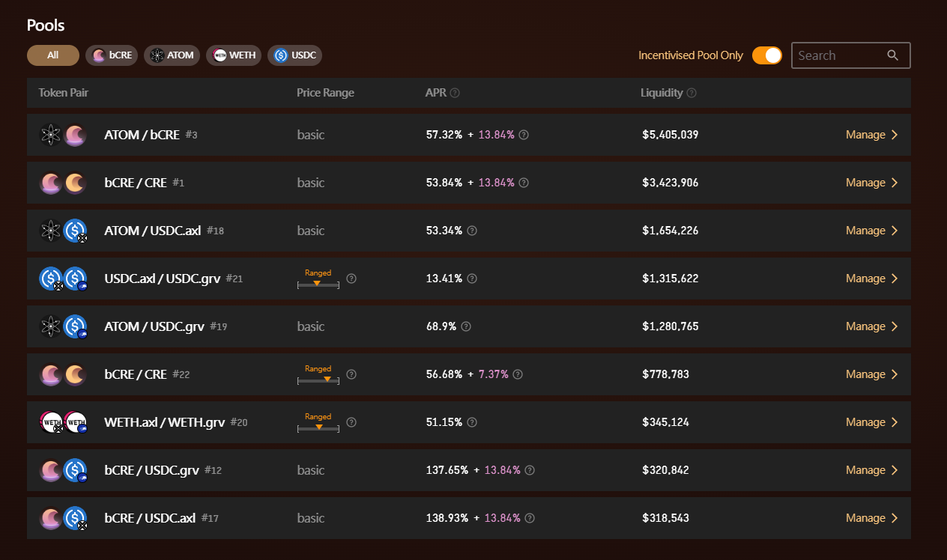Manage the bCRE / CRE #1 pool
947x560 pixels.
click(x=872, y=183)
